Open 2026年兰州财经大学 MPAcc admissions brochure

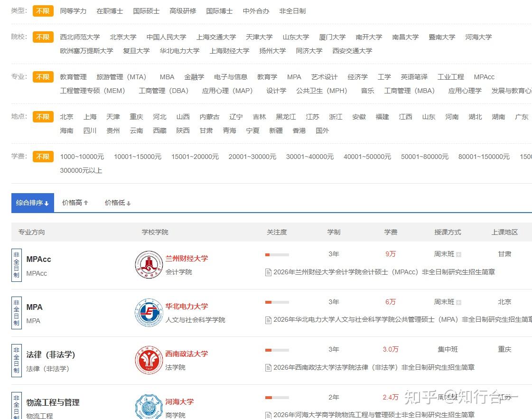[384, 272]
